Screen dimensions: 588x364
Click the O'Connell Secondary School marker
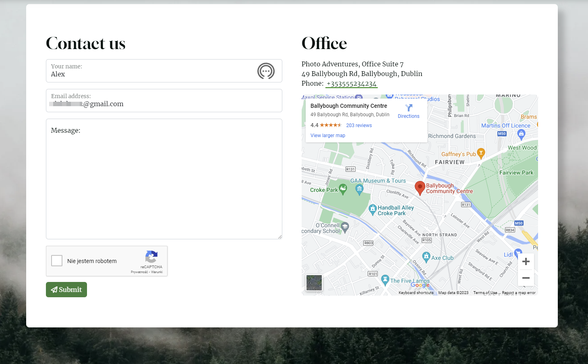pyautogui.click(x=345, y=228)
